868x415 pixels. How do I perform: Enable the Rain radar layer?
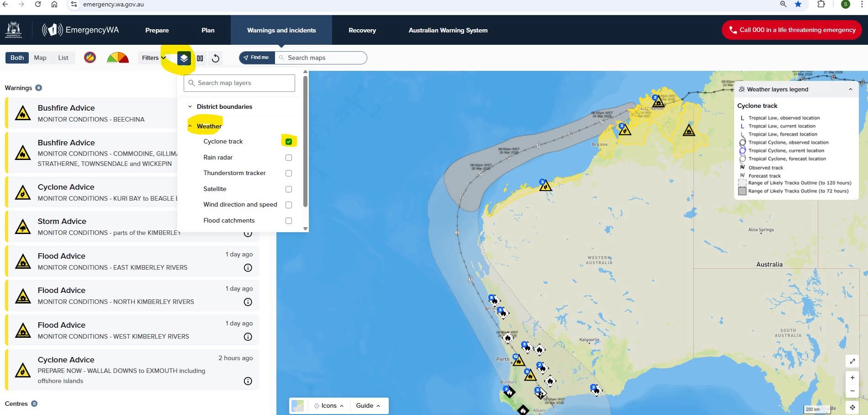[x=289, y=158]
